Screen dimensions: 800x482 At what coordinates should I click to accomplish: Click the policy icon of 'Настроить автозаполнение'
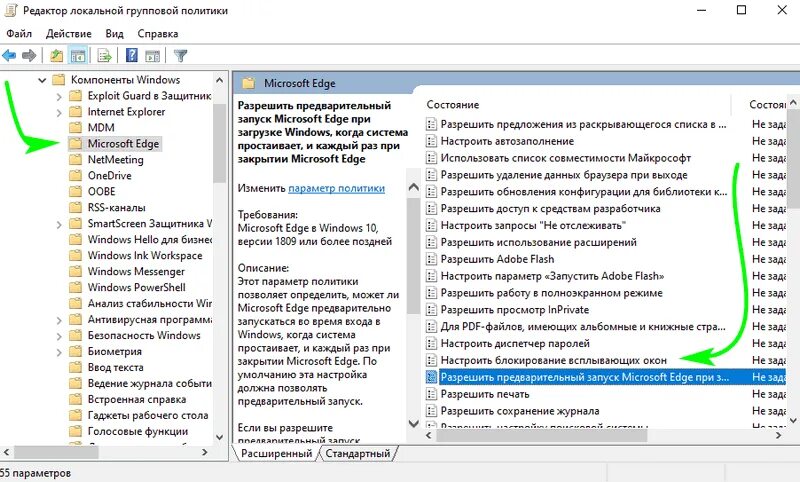[432, 141]
